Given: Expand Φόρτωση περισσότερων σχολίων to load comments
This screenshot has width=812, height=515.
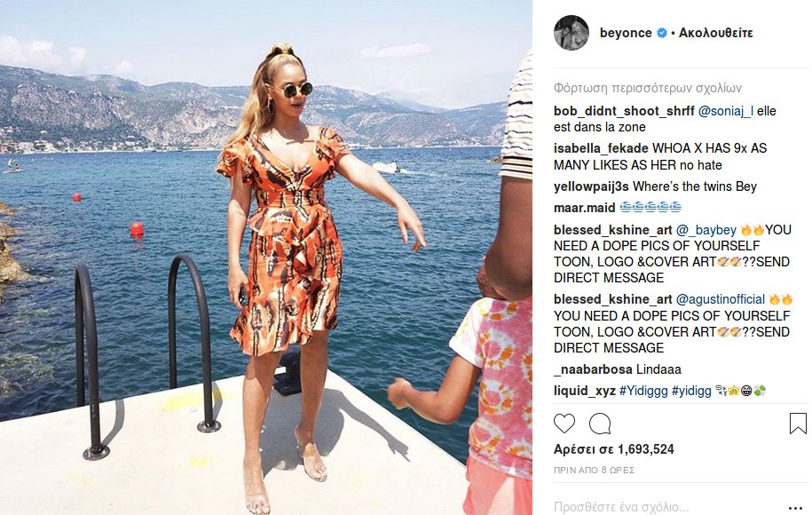Looking at the screenshot, I should 647,88.
